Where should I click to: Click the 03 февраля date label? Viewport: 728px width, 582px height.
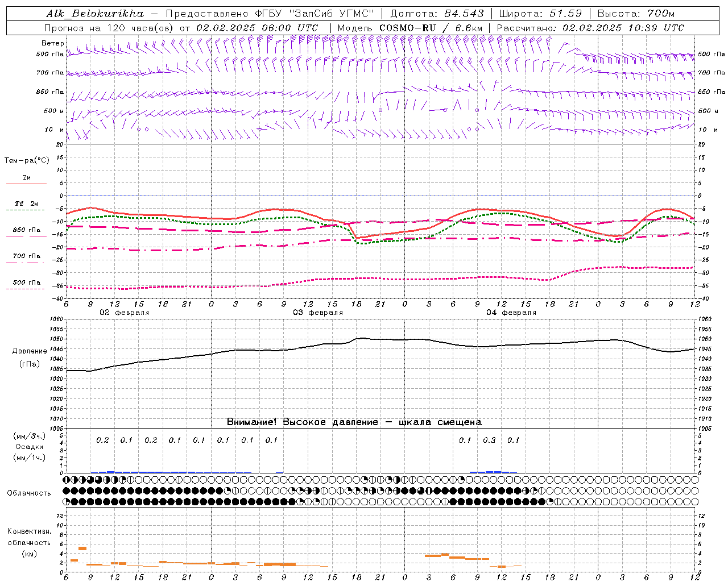318,313
